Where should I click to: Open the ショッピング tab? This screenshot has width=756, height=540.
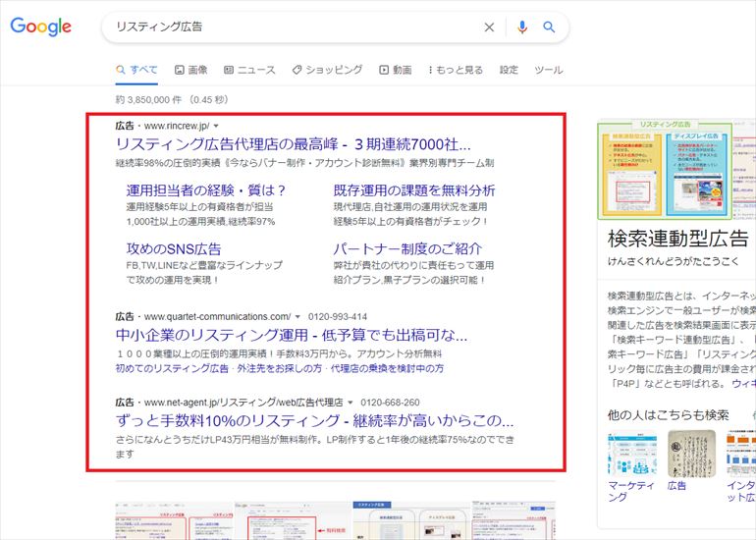(327, 70)
